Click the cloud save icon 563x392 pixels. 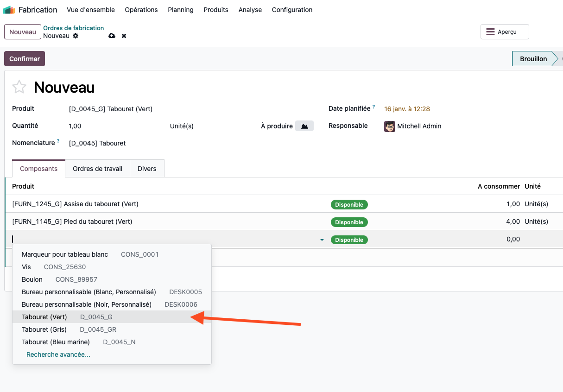coord(112,36)
